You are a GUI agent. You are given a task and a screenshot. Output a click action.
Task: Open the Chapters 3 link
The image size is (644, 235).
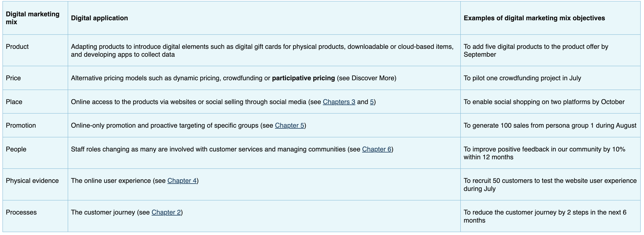(x=339, y=102)
